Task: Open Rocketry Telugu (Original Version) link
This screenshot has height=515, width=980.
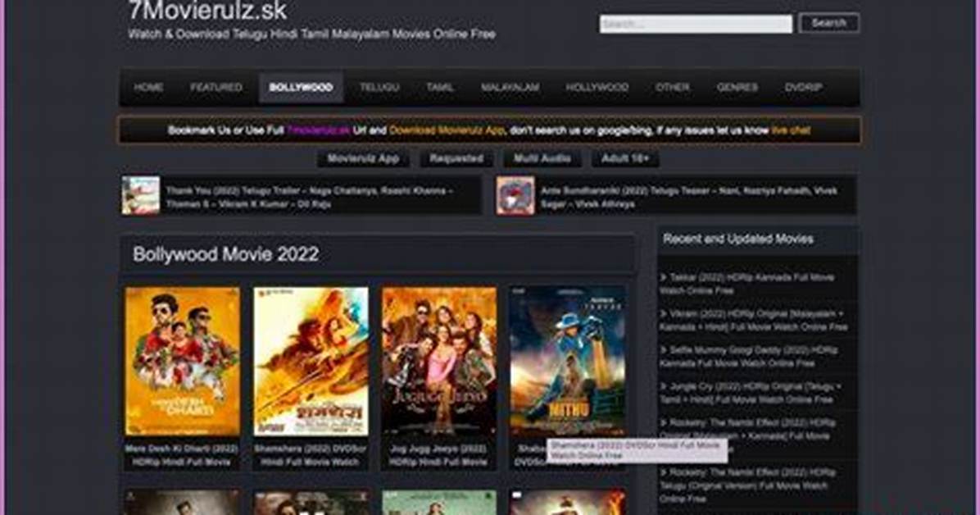Action: (747, 485)
